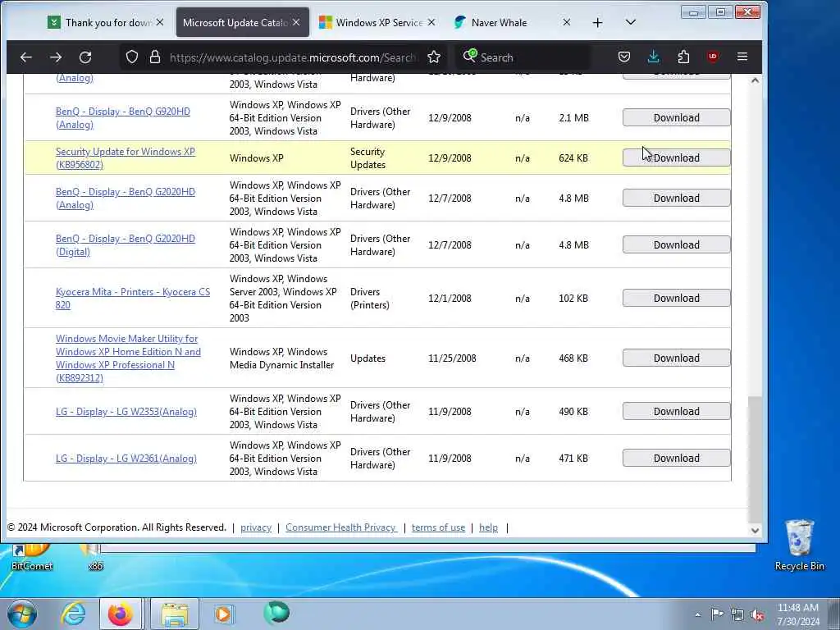
Task: Open the Windows Start menu
Action: pyautogui.click(x=22, y=614)
